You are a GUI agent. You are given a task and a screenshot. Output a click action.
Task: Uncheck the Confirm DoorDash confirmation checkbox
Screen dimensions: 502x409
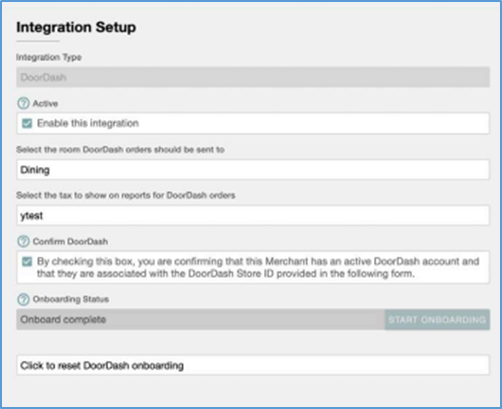click(x=27, y=261)
